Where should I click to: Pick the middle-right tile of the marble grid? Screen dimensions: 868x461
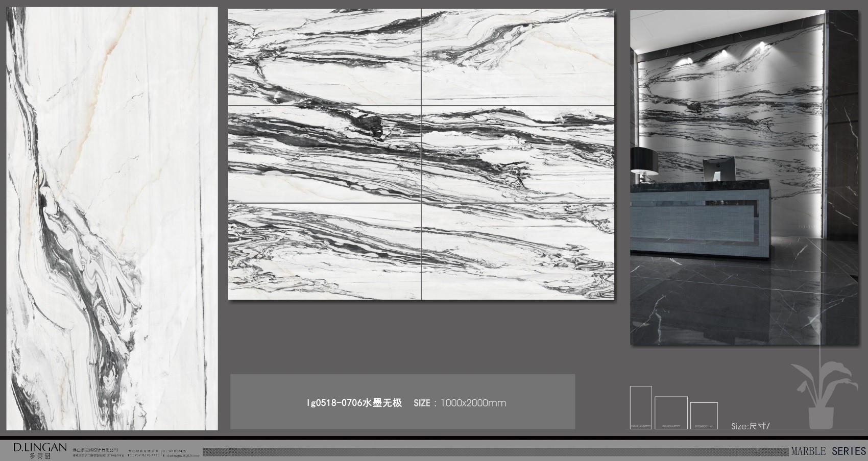[518, 154]
